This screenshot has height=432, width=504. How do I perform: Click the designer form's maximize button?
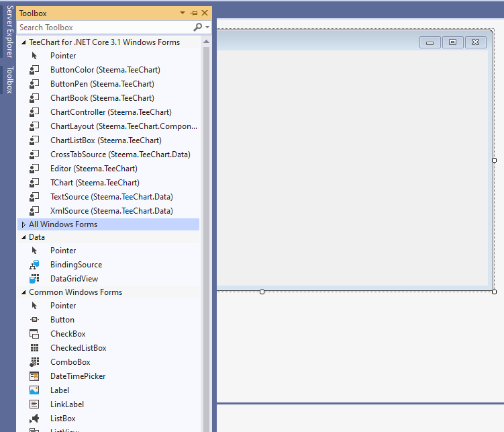(452, 42)
